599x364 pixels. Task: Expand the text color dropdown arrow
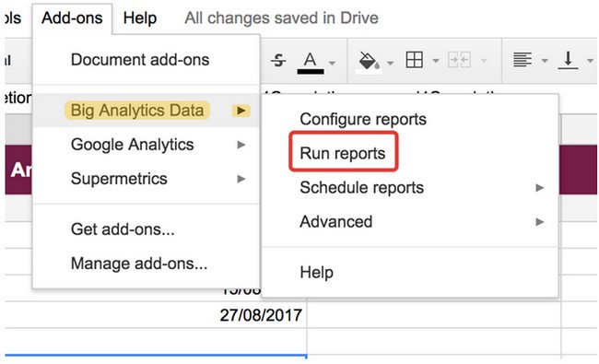tap(333, 63)
